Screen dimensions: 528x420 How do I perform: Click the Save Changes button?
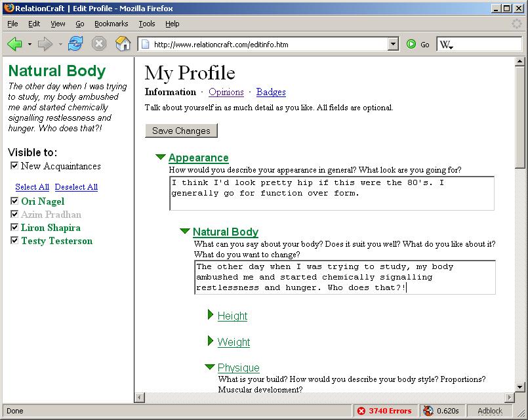(181, 131)
